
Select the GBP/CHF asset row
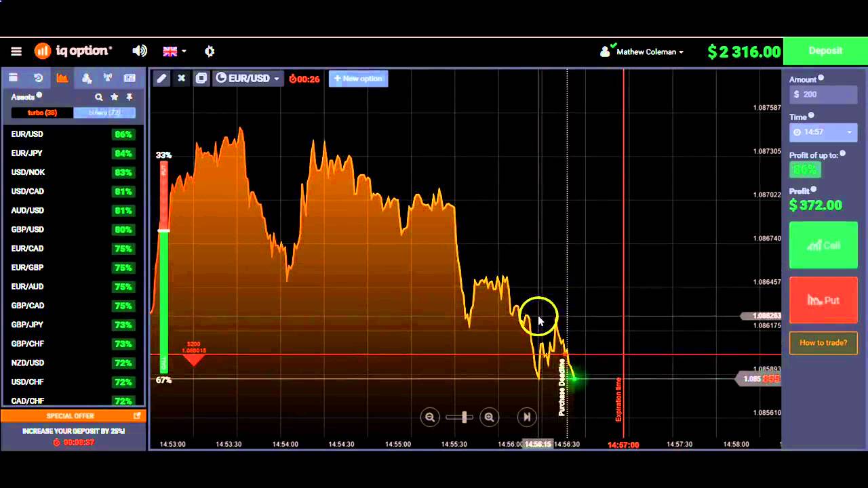pos(72,344)
